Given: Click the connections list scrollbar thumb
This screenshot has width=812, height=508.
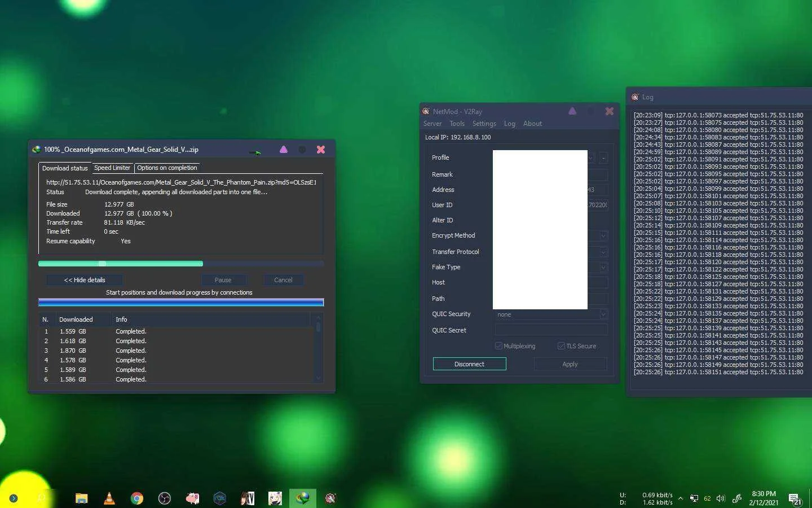Looking at the screenshot, I should tap(318, 326).
